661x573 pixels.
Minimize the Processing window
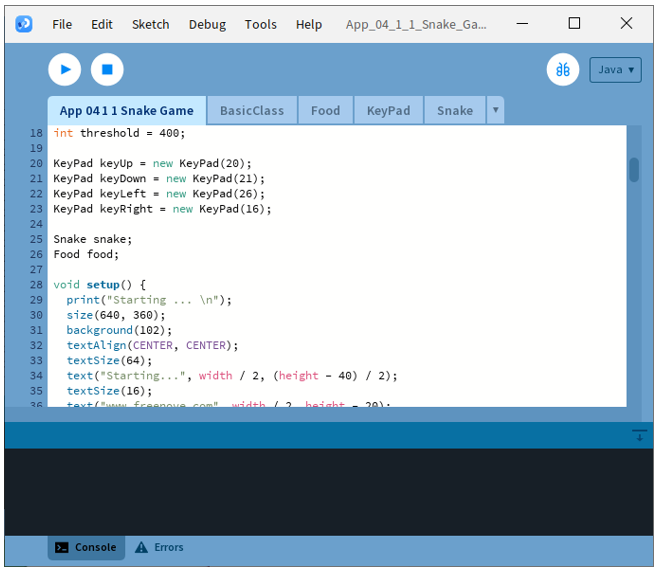tap(522, 24)
